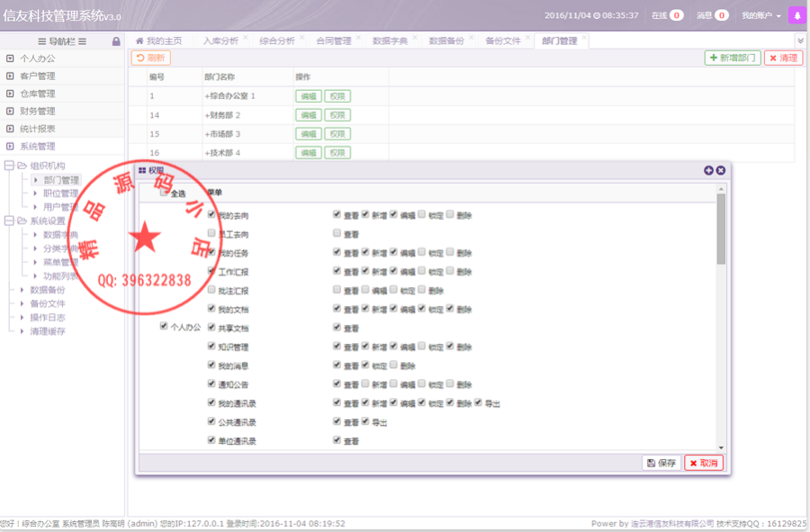Switch to the 合同管理 tab

click(334, 41)
